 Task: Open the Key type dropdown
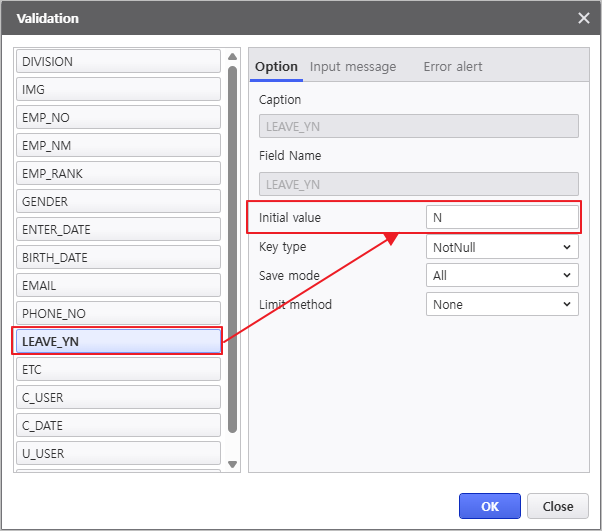[x=502, y=247]
